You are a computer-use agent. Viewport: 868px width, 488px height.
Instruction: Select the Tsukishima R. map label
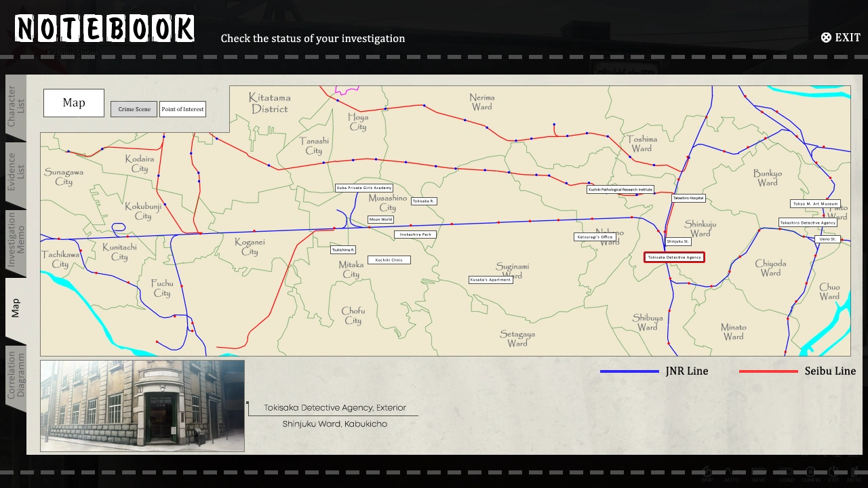tap(343, 250)
